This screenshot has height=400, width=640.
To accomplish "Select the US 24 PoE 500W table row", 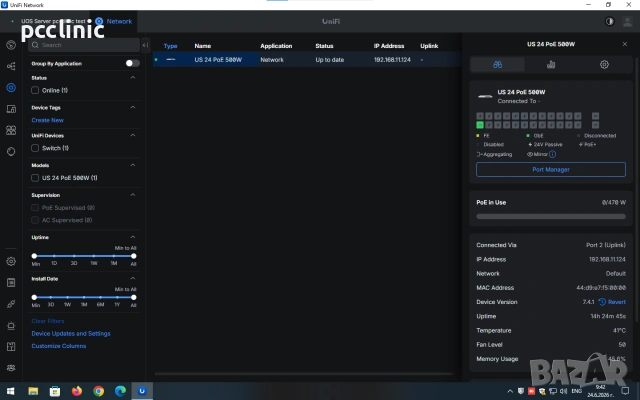I will tap(307, 60).
